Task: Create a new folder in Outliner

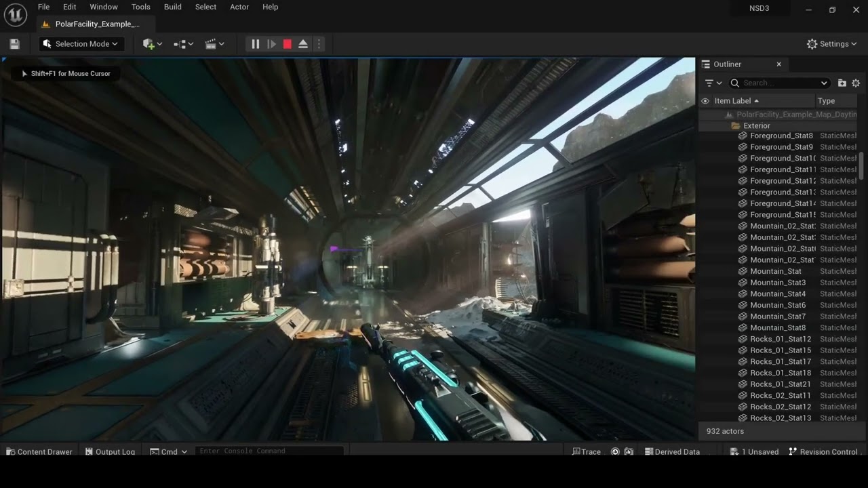Action: click(842, 83)
